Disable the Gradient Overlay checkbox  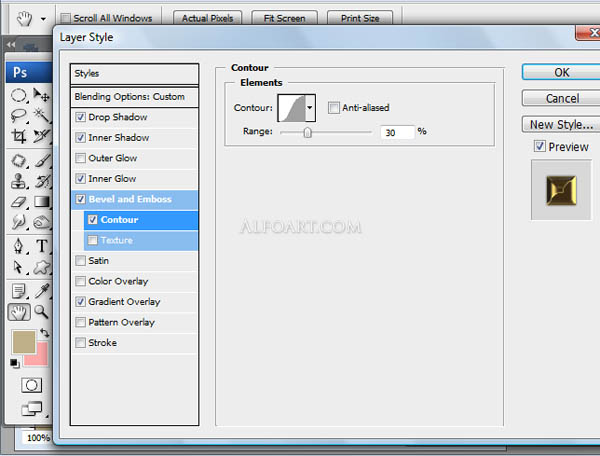click(80, 301)
